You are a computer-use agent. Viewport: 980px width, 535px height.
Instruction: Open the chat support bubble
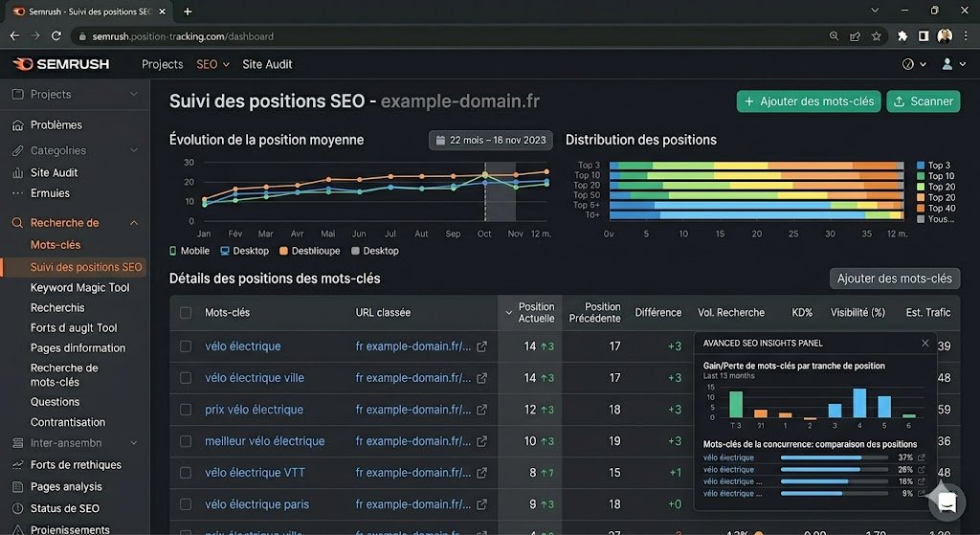coord(947,502)
